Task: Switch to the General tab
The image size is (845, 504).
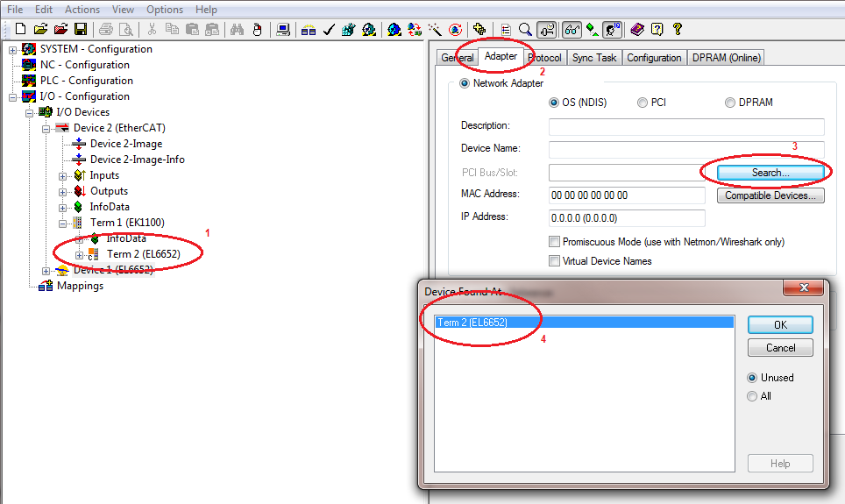Action: click(x=457, y=58)
